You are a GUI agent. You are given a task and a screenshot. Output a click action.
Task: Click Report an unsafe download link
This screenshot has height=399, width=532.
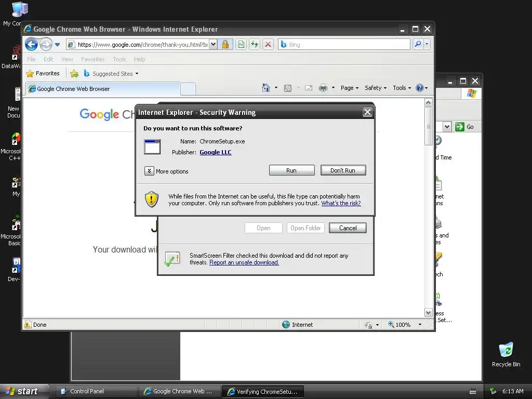[x=244, y=262]
